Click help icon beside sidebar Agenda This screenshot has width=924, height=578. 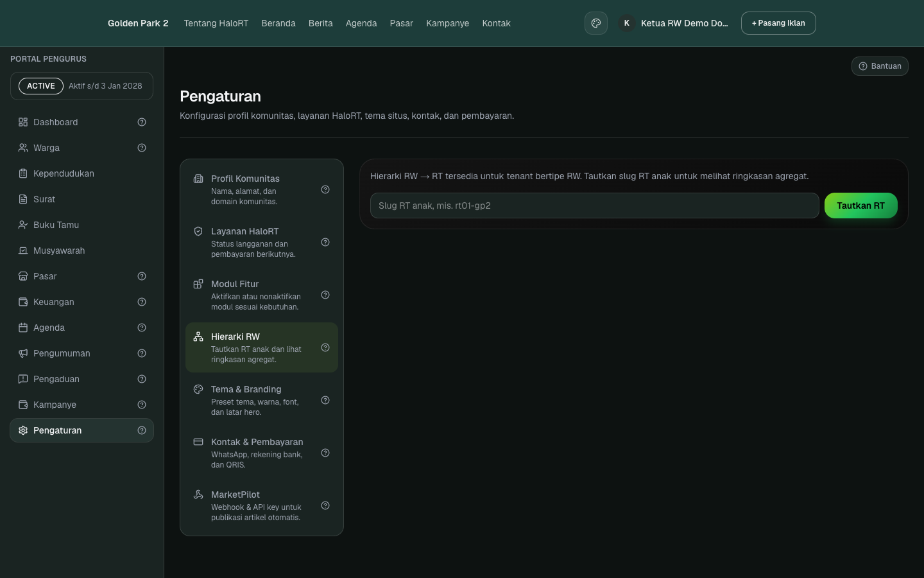click(x=142, y=328)
